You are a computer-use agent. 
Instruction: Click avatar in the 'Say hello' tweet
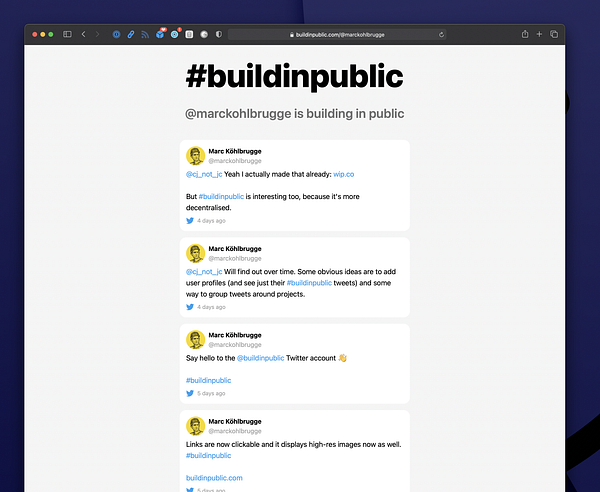[x=196, y=340]
